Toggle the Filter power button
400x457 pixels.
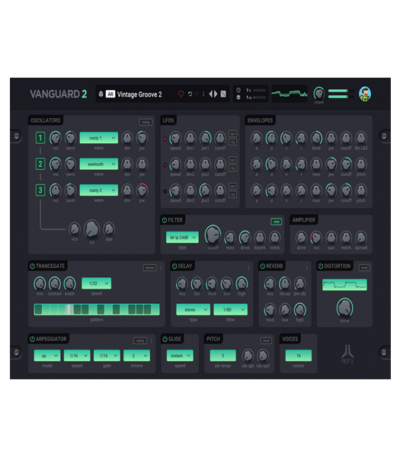[164, 220]
